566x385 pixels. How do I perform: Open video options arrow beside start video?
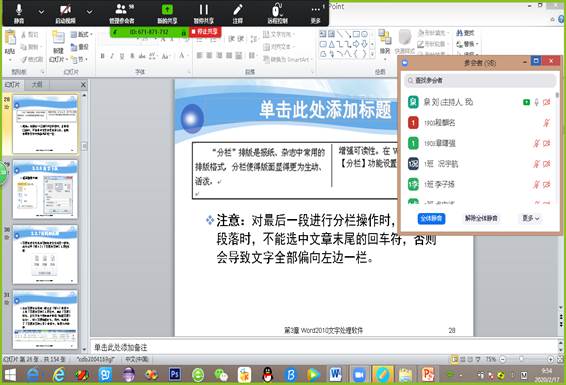[x=89, y=12]
